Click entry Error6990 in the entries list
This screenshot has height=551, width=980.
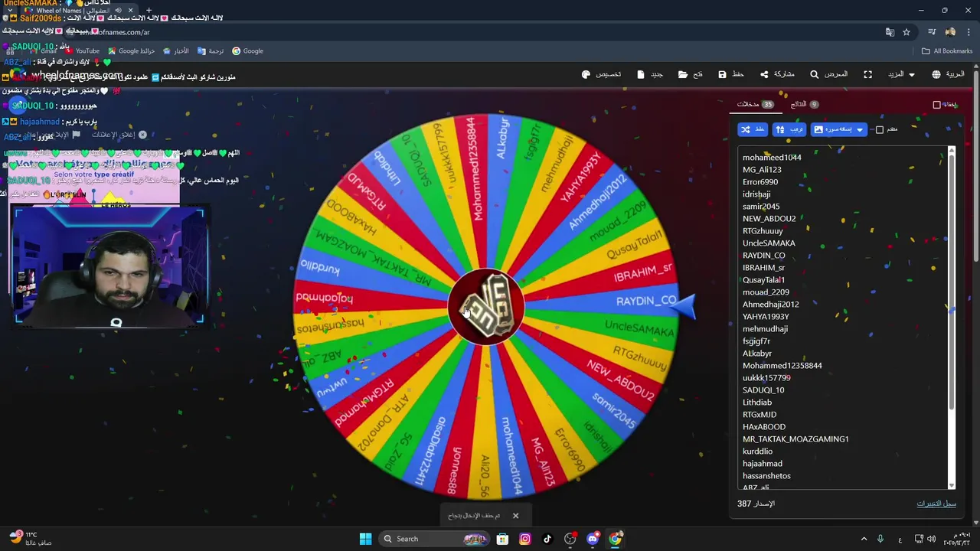pyautogui.click(x=760, y=182)
